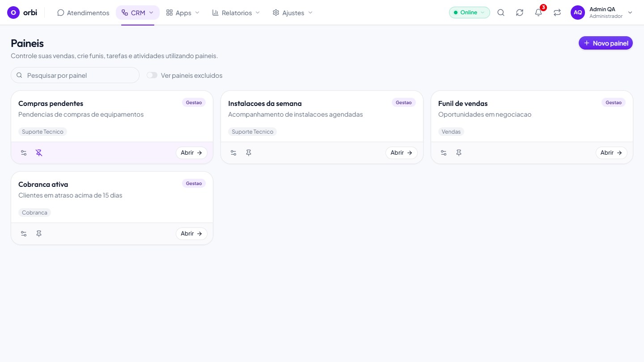Image resolution: width=644 pixels, height=362 pixels.
Task: Open settings icon on Funil de vendas card
Action: pyautogui.click(x=444, y=153)
